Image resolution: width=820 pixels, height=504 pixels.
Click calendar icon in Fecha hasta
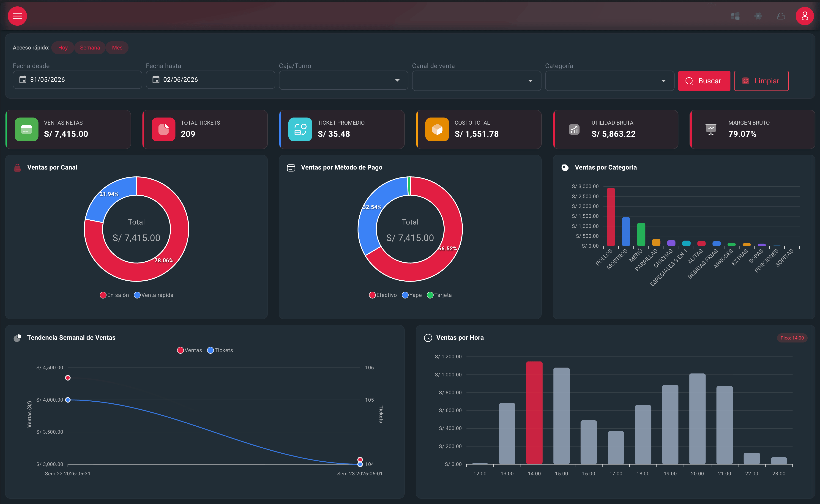[x=156, y=79]
